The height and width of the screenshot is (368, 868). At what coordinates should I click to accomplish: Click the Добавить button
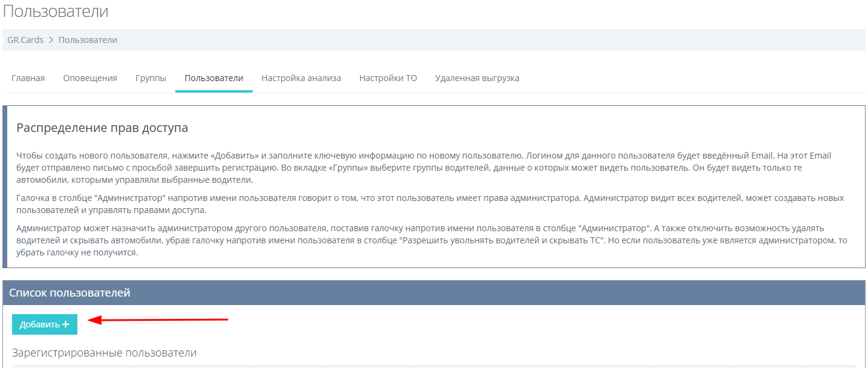(45, 324)
